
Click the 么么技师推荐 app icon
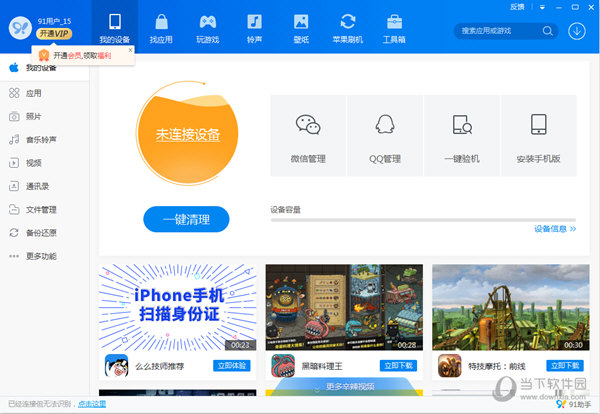[x=116, y=366]
